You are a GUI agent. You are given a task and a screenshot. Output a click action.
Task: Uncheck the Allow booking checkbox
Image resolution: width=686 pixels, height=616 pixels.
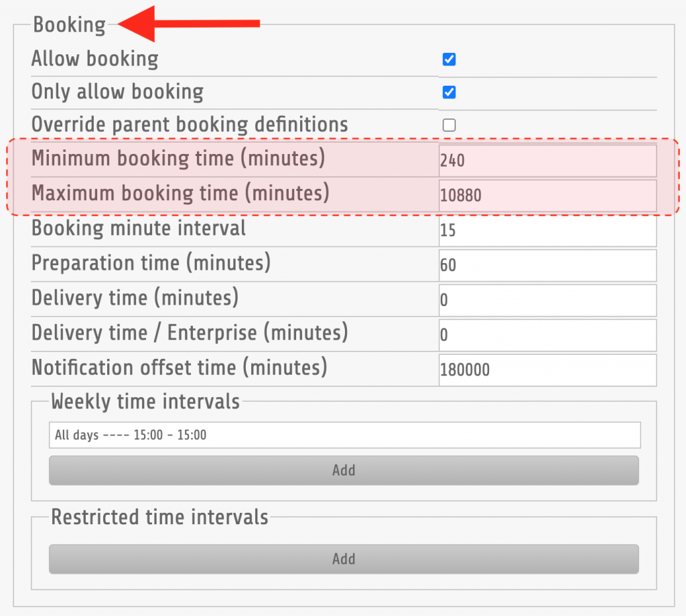tap(449, 59)
